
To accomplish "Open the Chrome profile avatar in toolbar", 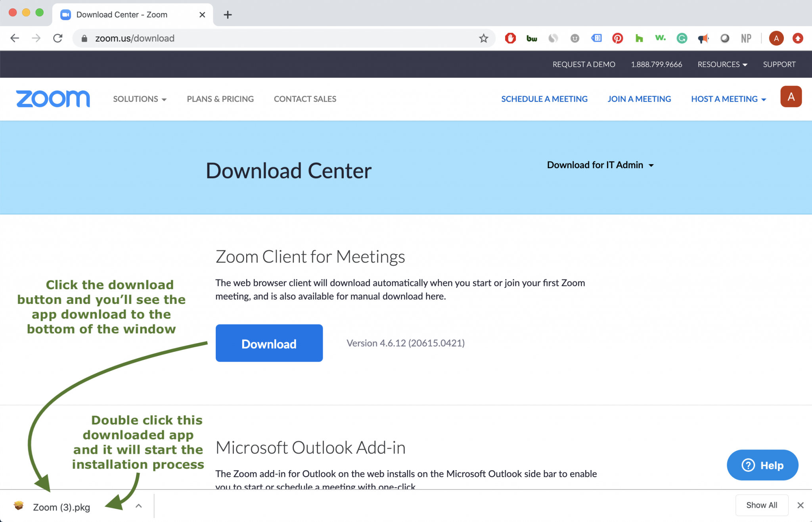I will [776, 38].
